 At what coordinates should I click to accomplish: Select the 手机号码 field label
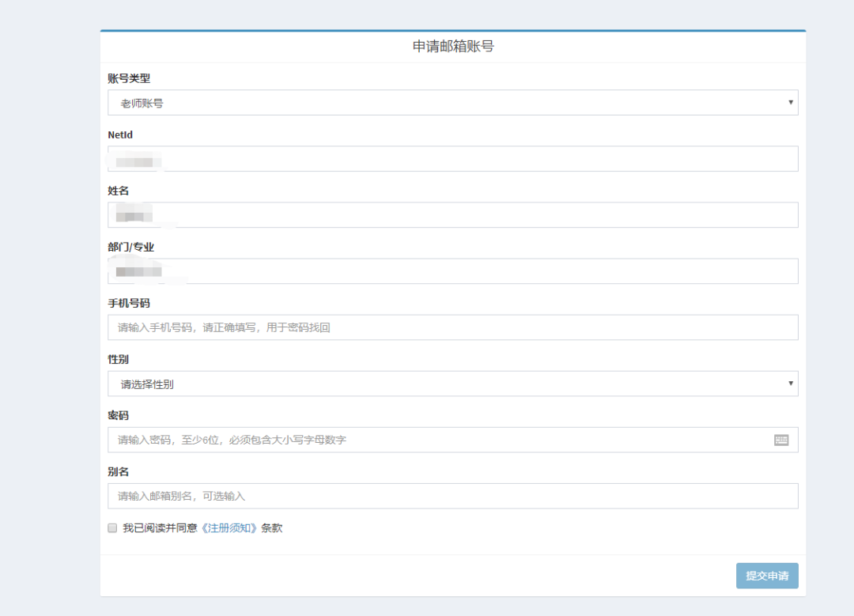(129, 303)
